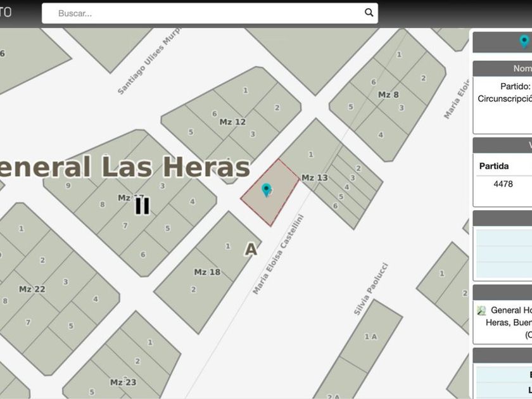
Task: Select parcel 5 in Mz 8
Action: click(351, 107)
